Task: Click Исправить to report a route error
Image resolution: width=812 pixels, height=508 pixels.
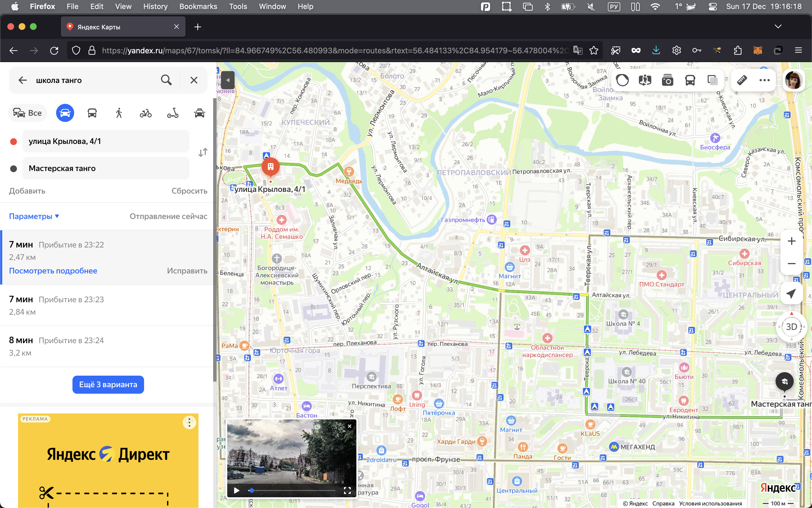Action: click(187, 271)
